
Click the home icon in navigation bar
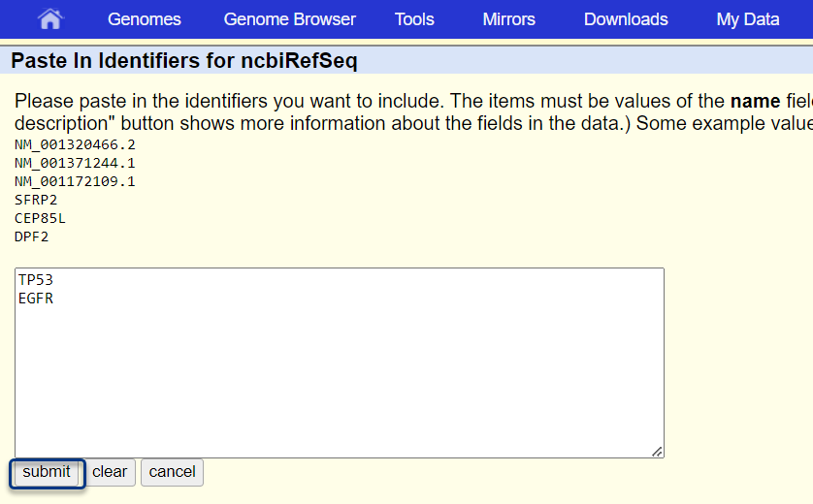[x=49, y=19]
